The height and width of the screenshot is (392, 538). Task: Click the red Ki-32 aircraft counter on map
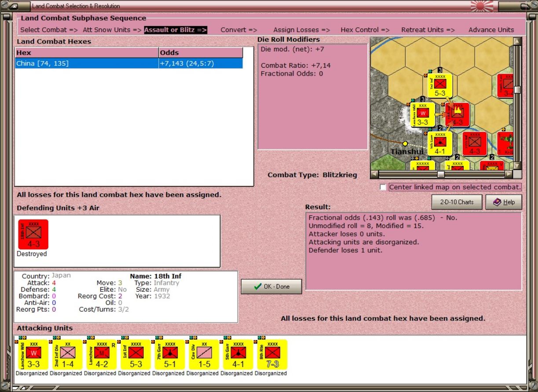[505, 144]
